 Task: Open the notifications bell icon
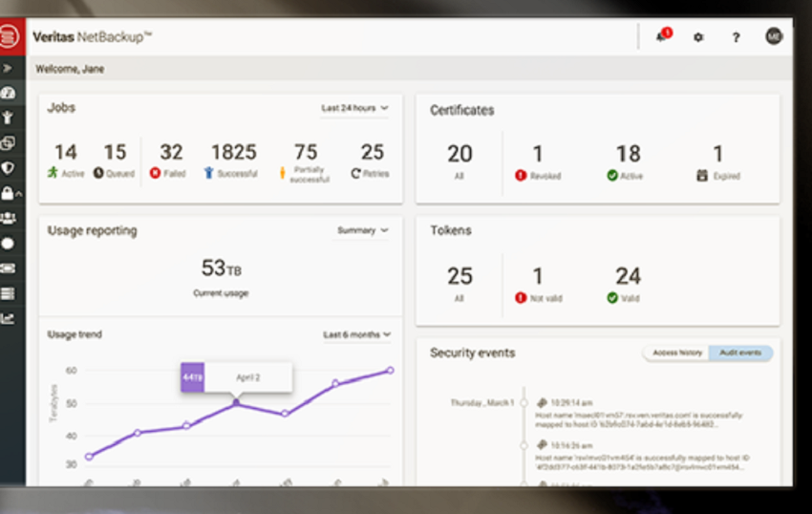[661, 37]
